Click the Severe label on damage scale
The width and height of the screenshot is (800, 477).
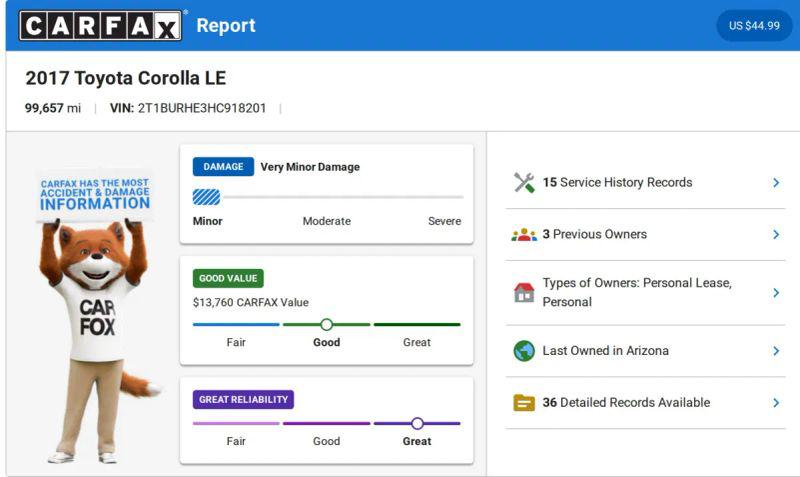tap(444, 221)
